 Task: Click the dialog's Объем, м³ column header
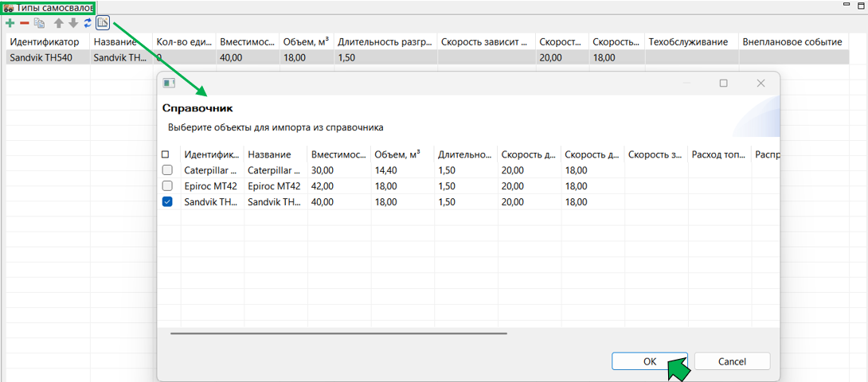coord(402,154)
